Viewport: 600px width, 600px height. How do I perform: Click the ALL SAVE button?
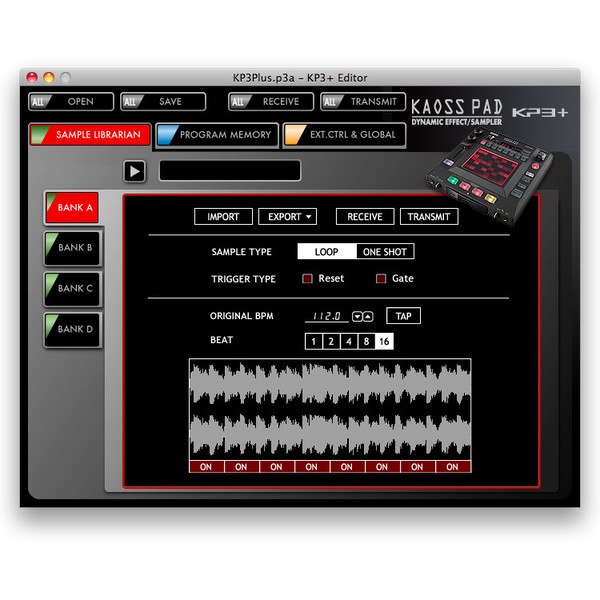click(x=163, y=102)
